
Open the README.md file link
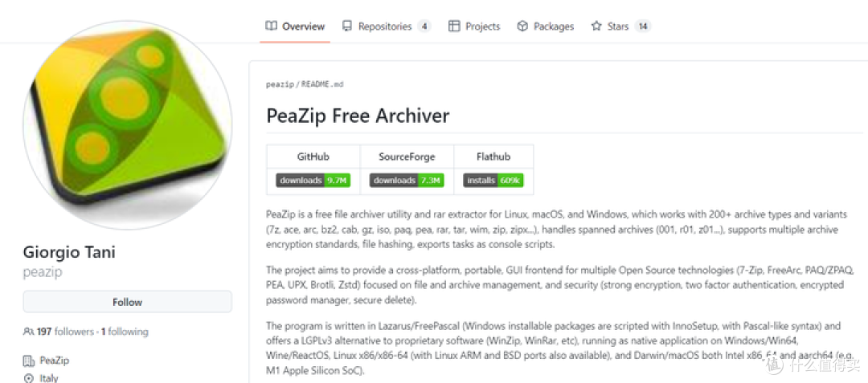(x=322, y=84)
